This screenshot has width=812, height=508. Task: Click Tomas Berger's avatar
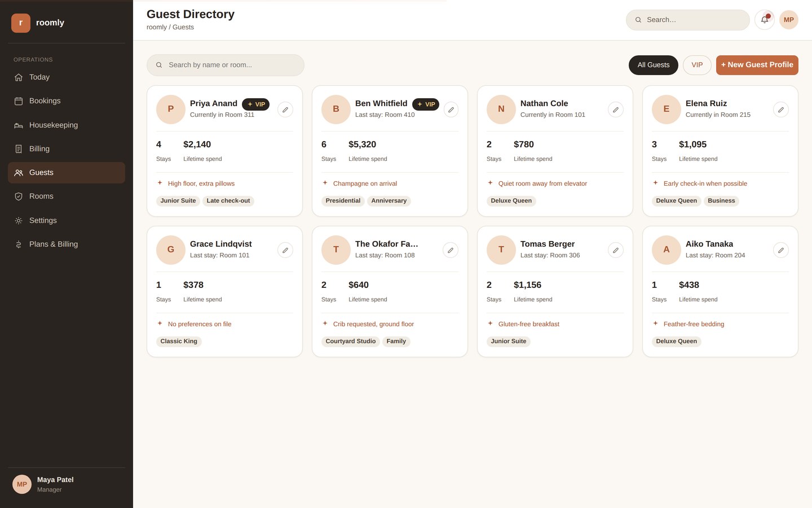[501, 250]
